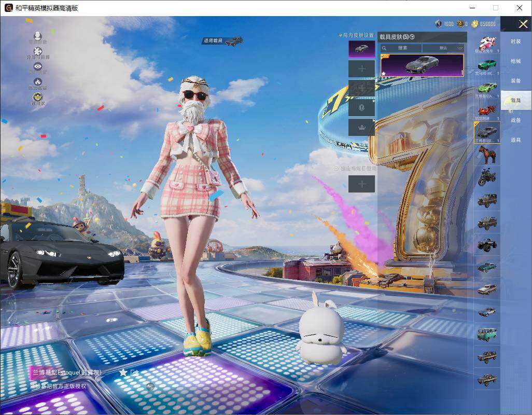Close the wardrobe with the gold X
This screenshot has width=532, height=415.
523,24
